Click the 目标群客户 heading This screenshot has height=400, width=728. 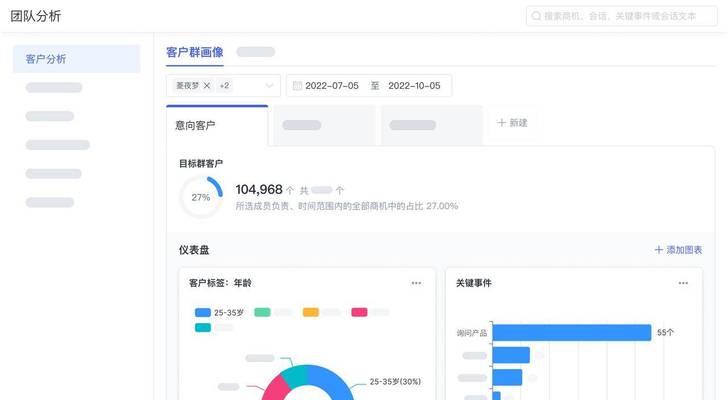[x=201, y=163]
